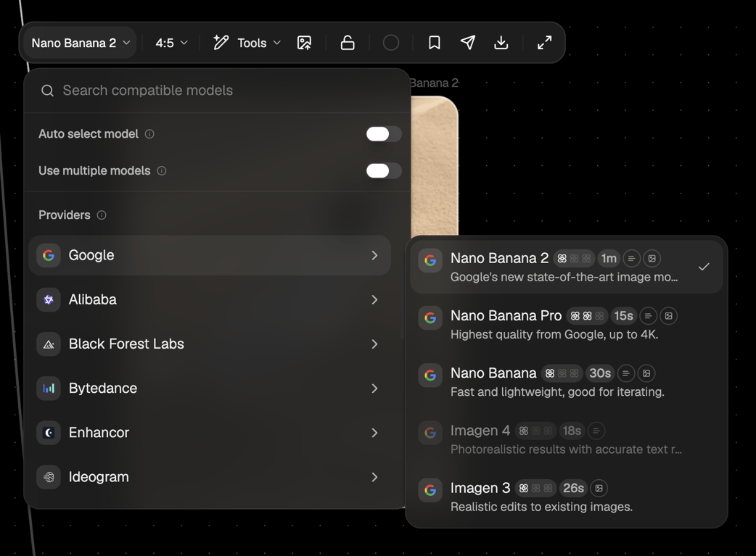This screenshot has height=556, width=756.
Task: Click the text-input icon on Nano Banana 2
Action: (x=632, y=259)
